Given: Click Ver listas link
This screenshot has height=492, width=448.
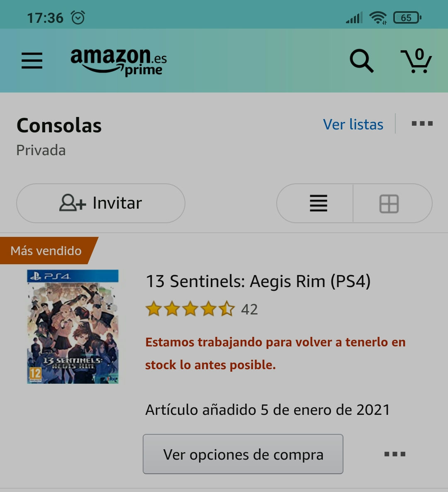Looking at the screenshot, I should pos(353,124).
